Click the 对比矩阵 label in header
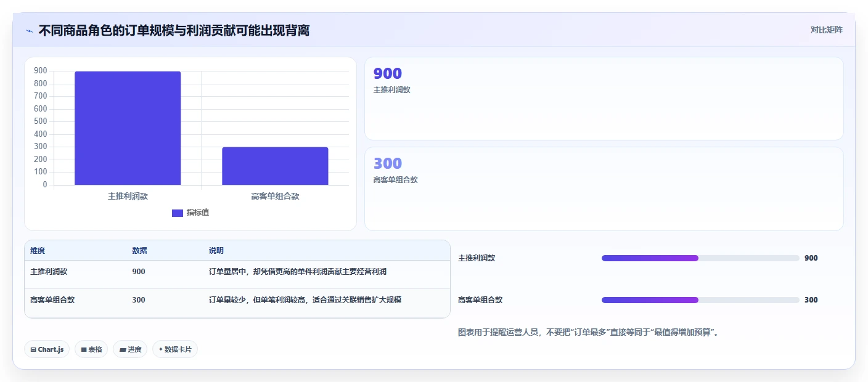This screenshot has width=868, height=382. [x=826, y=30]
